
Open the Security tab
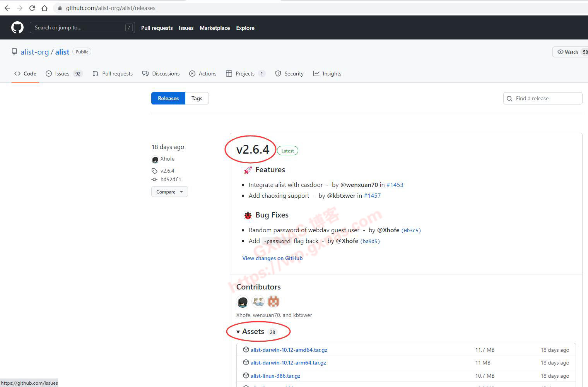294,74
